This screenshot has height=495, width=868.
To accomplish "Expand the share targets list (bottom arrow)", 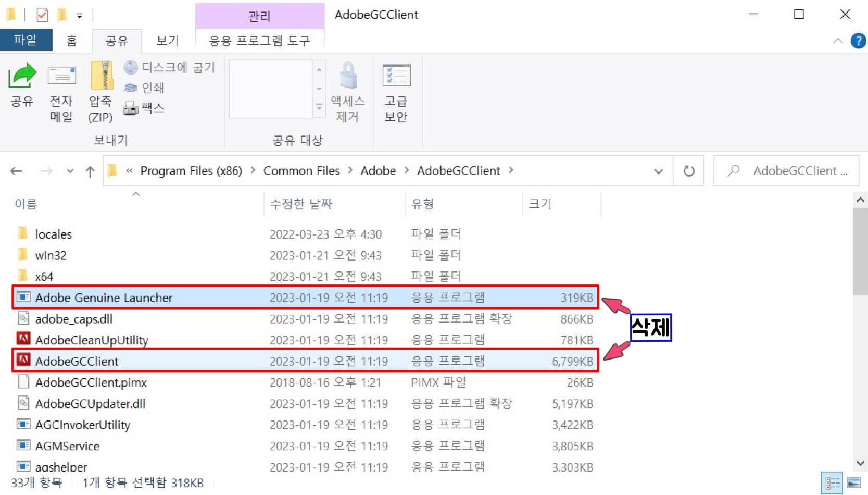I will pyautogui.click(x=319, y=107).
